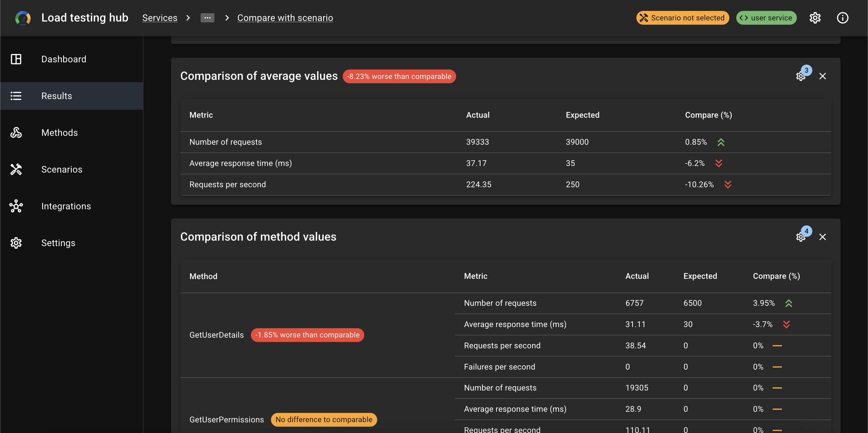868x433 pixels.
Task: Click the Expected column header in average values table
Action: tap(583, 115)
